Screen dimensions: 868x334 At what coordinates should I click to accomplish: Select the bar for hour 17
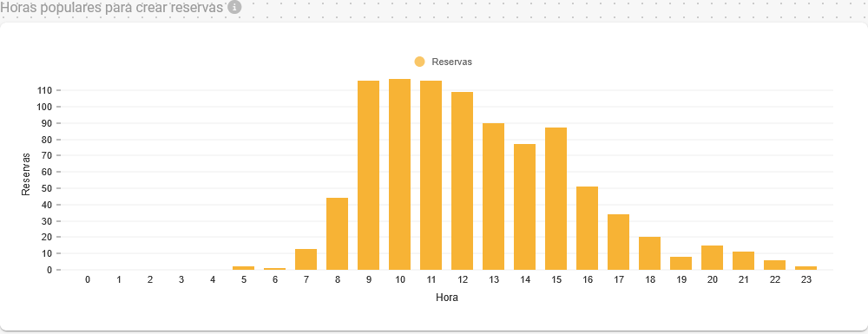pos(618,242)
